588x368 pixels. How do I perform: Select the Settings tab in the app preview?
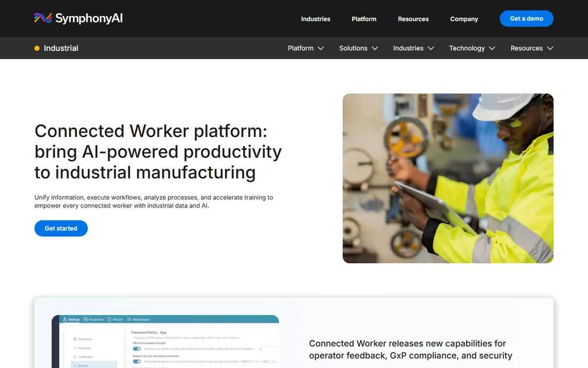pyautogui.click(x=72, y=320)
